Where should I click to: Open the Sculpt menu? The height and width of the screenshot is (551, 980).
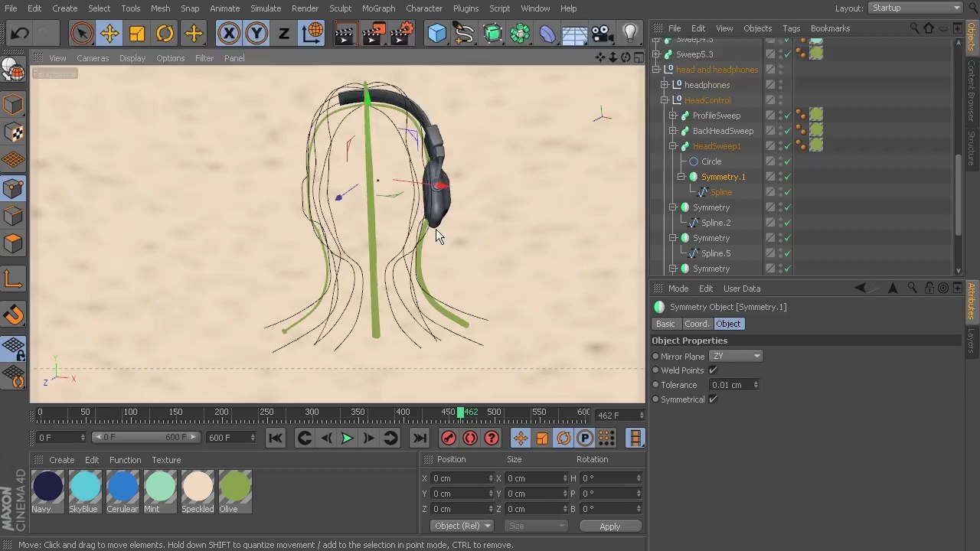pos(340,8)
